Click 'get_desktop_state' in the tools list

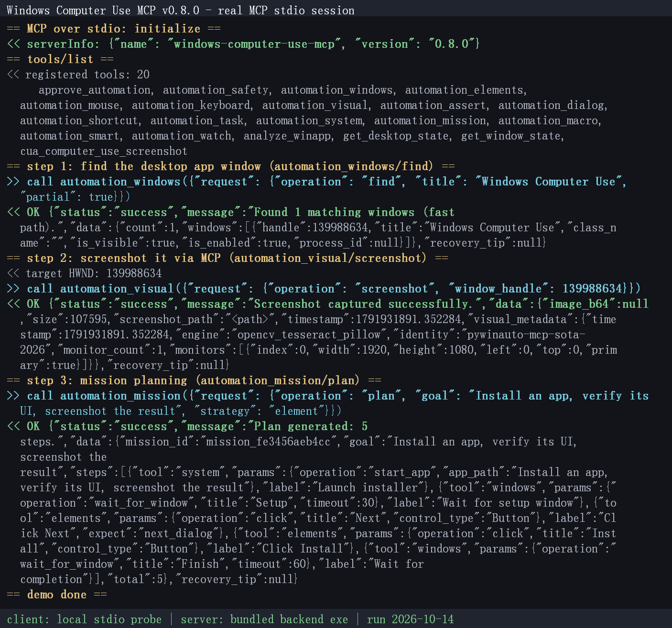[x=396, y=136]
